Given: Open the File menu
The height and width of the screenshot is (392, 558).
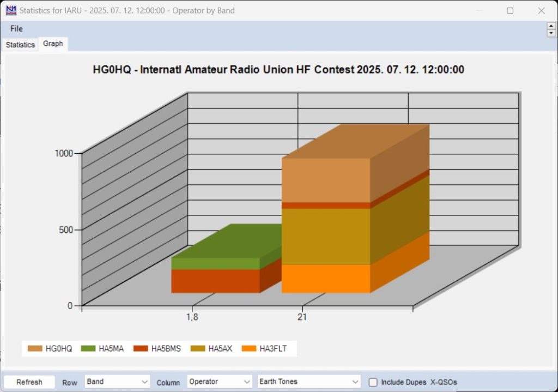Looking at the screenshot, I should click(x=16, y=29).
